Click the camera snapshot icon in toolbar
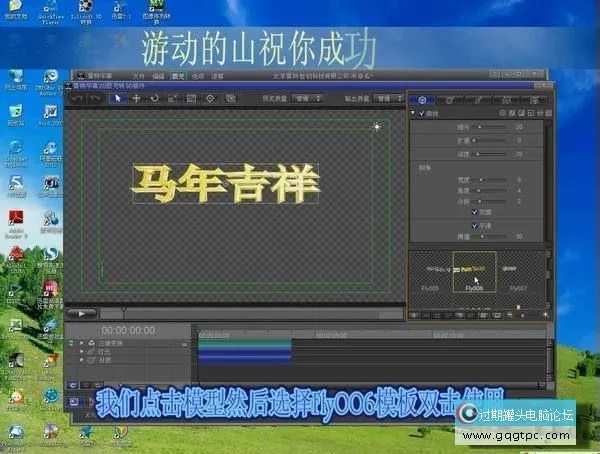The image size is (600, 454). [x=230, y=98]
